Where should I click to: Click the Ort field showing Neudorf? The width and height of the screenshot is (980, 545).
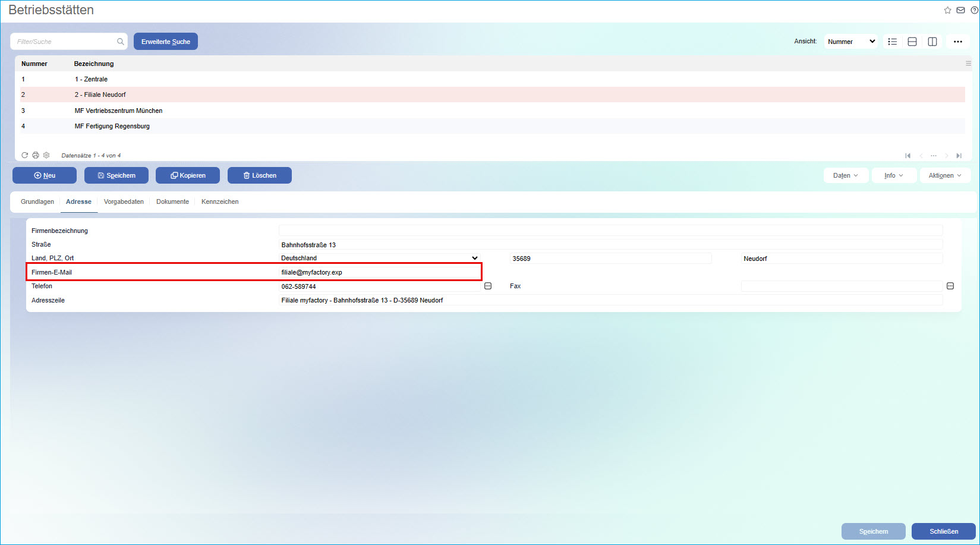(842, 259)
